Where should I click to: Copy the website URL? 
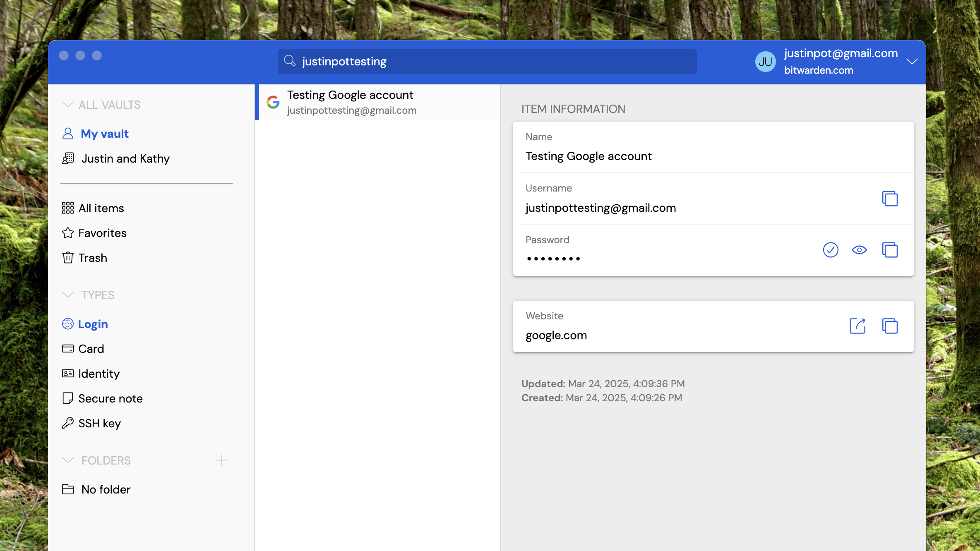[890, 326]
